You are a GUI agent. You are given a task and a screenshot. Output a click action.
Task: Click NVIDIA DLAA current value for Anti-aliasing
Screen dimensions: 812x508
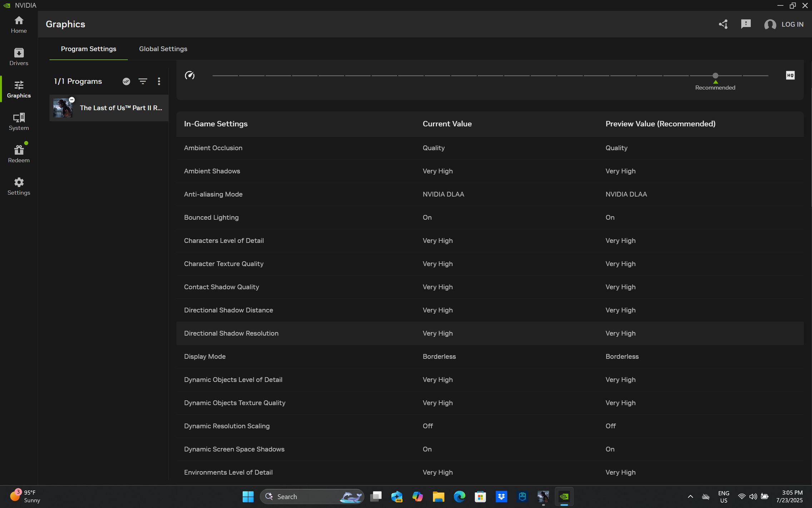coord(443,194)
